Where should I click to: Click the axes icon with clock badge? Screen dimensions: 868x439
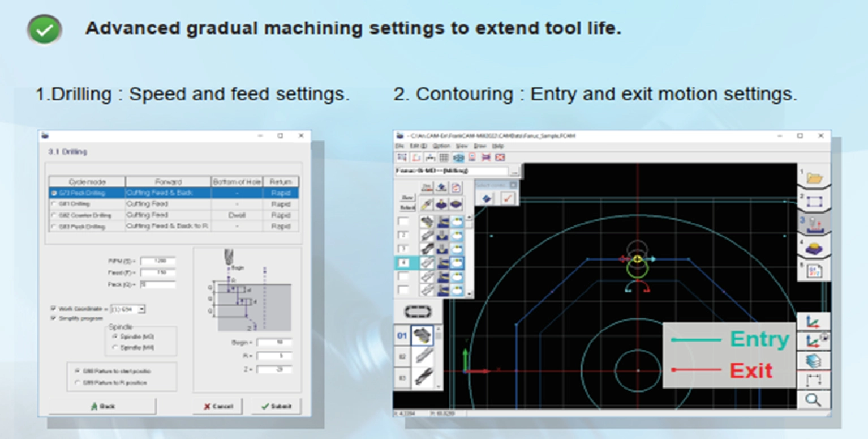[x=814, y=340]
